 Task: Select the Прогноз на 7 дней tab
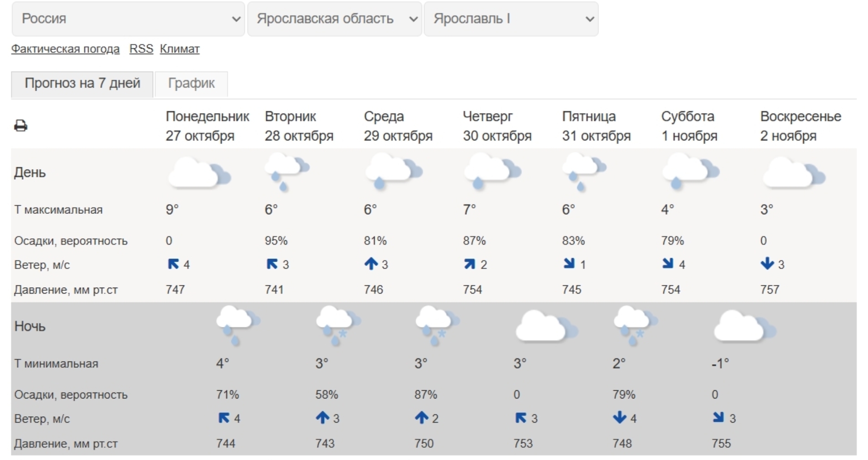point(82,84)
